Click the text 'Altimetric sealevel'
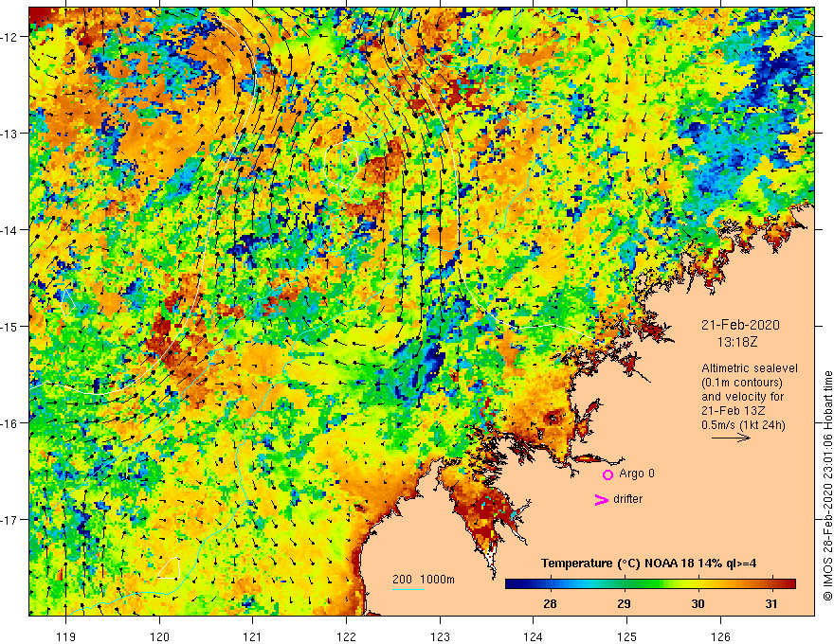 [x=750, y=368]
